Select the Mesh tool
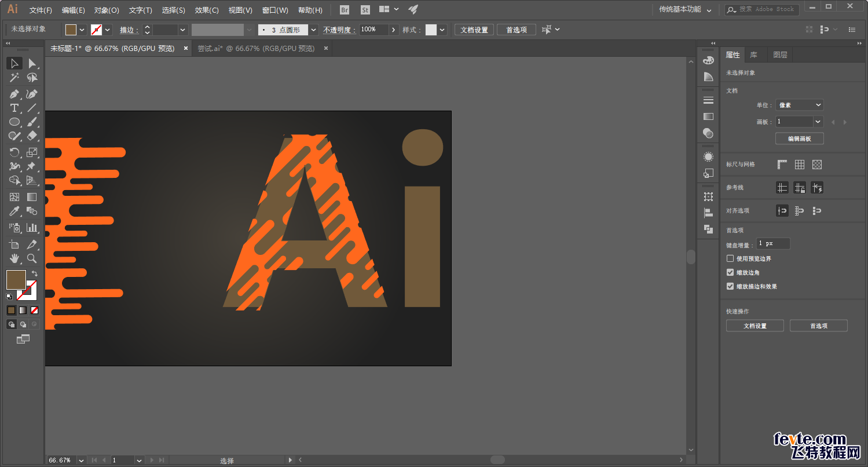Image resolution: width=868 pixels, height=467 pixels. tap(14, 197)
